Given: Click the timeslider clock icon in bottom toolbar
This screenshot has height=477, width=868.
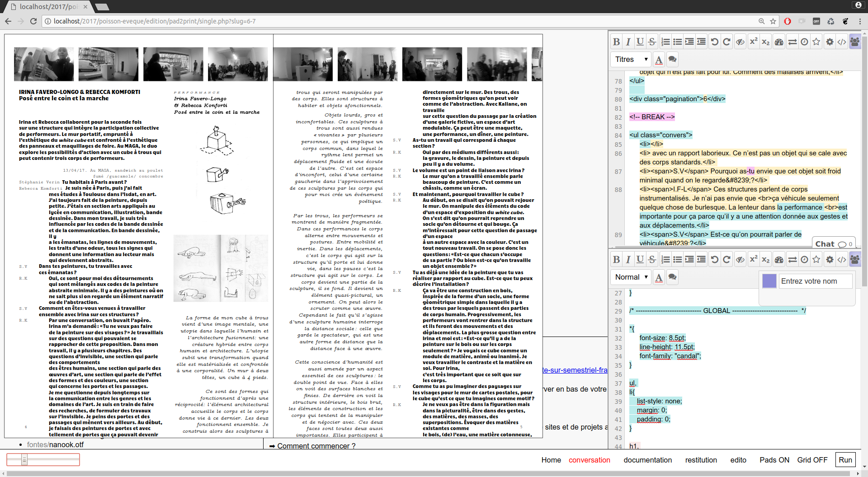Looking at the screenshot, I should [804, 260].
